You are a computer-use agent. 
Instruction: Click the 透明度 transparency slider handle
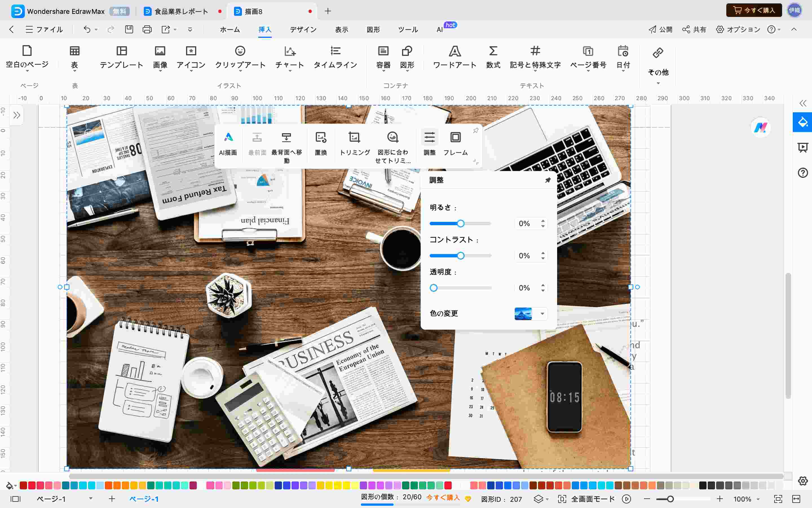coord(434,288)
